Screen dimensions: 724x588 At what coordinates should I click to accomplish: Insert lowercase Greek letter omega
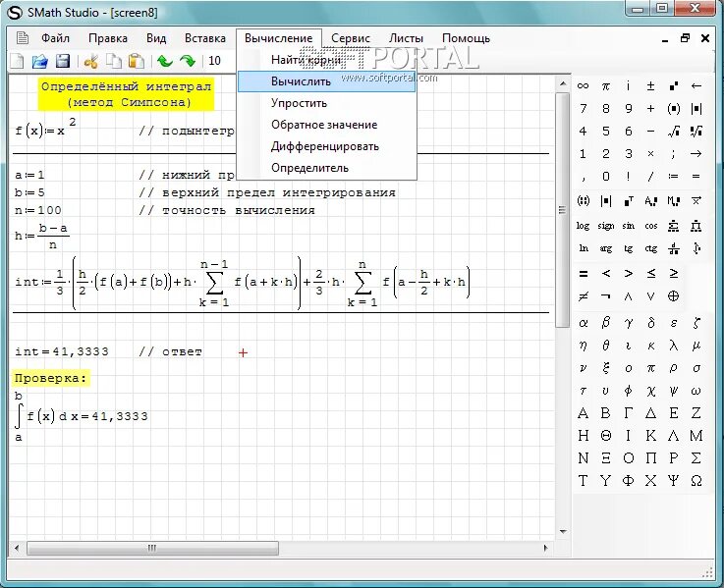tap(696, 391)
